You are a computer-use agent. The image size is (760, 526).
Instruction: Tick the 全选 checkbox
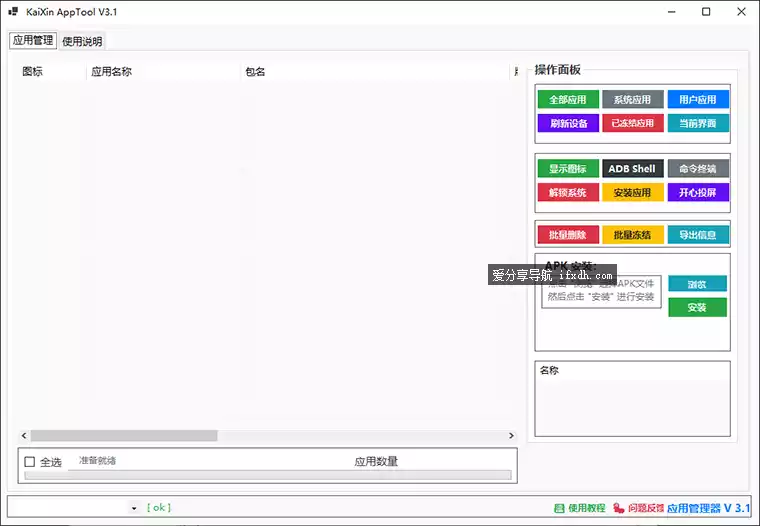pos(30,462)
